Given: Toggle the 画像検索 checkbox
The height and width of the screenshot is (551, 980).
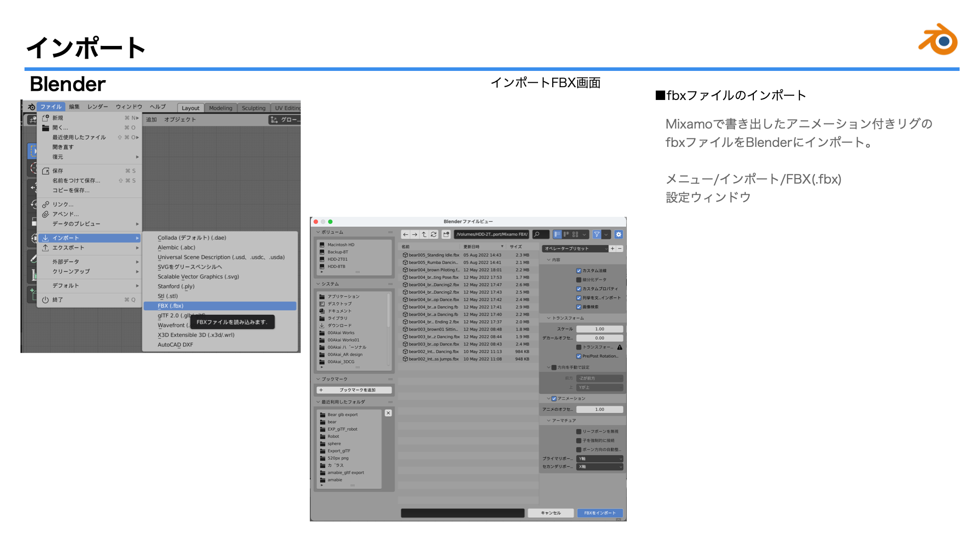Looking at the screenshot, I should pyautogui.click(x=579, y=307).
